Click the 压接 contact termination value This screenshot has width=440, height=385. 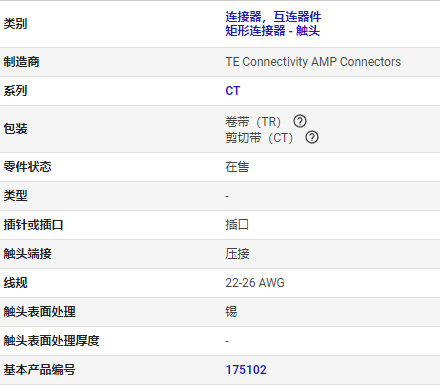(237, 254)
